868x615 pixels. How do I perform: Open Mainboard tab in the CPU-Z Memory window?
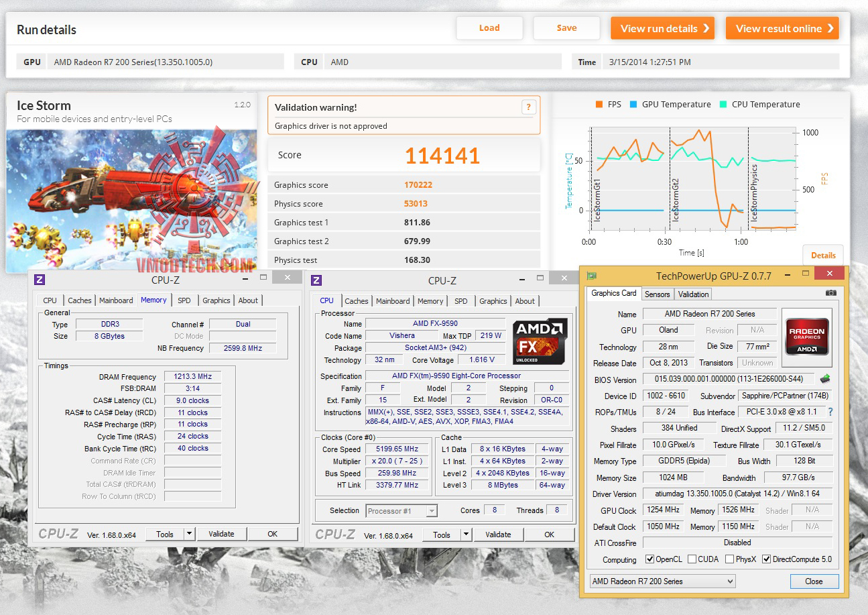coord(117,300)
